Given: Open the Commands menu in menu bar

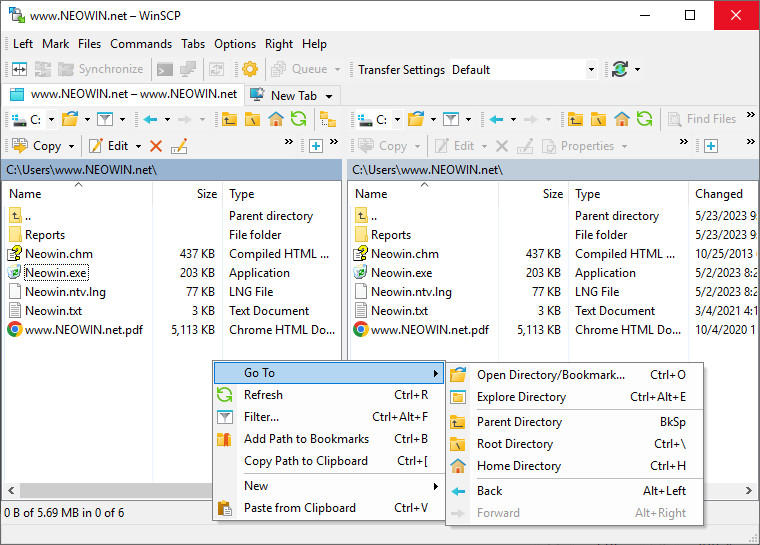Looking at the screenshot, I should [x=141, y=44].
